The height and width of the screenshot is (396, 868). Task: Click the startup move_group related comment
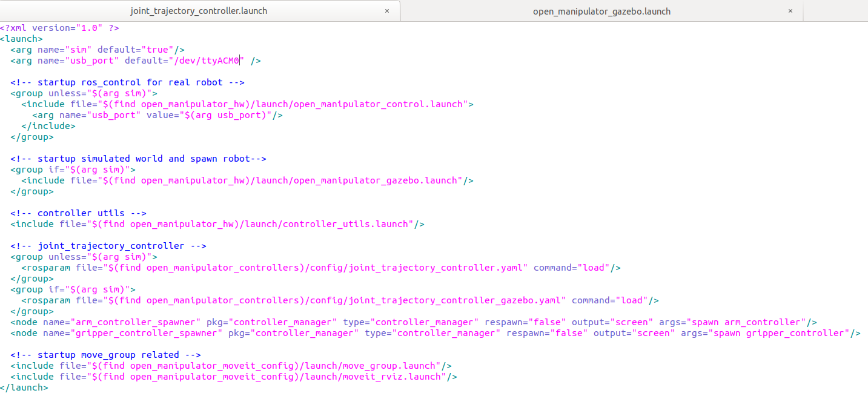point(105,355)
